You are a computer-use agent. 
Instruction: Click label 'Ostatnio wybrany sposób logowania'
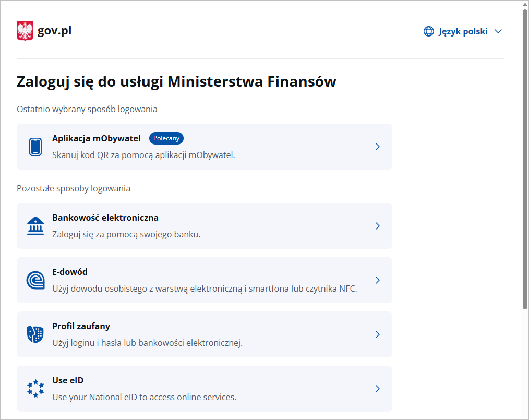(x=87, y=109)
